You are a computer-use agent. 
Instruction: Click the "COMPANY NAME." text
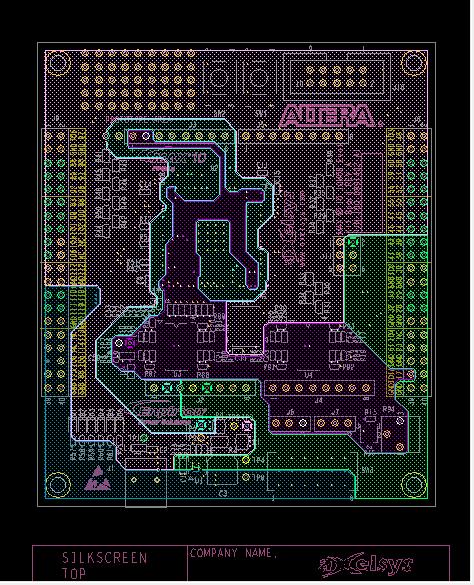point(234,553)
